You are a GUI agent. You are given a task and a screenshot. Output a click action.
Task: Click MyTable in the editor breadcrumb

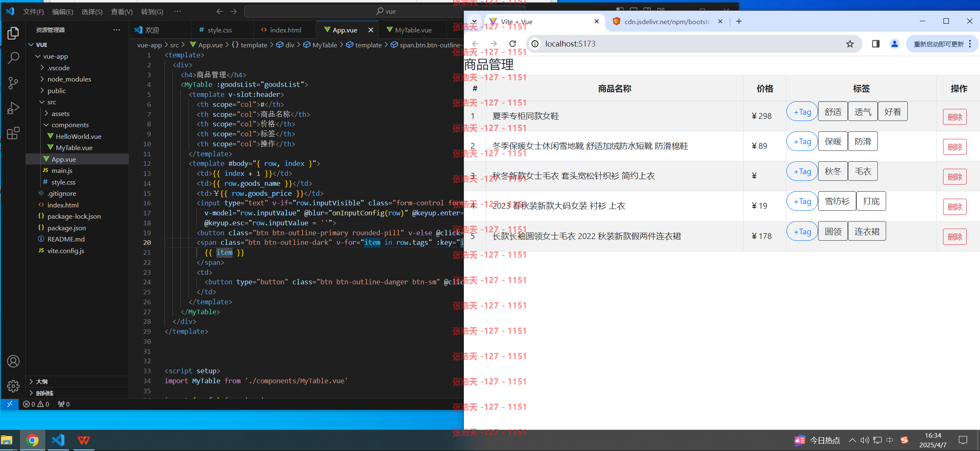[320, 45]
